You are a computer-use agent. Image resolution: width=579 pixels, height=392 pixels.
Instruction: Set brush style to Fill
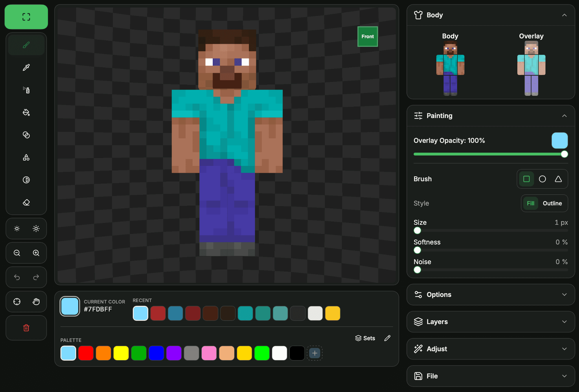(530, 203)
